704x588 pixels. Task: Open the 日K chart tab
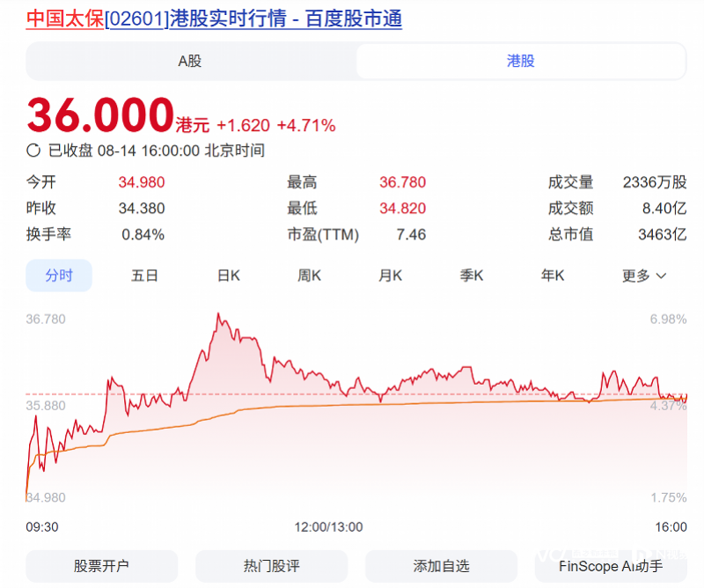(229, 276)
